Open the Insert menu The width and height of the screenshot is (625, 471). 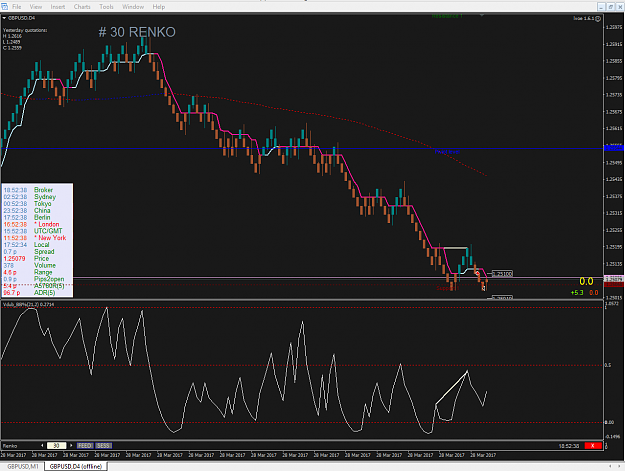(58, 7)
